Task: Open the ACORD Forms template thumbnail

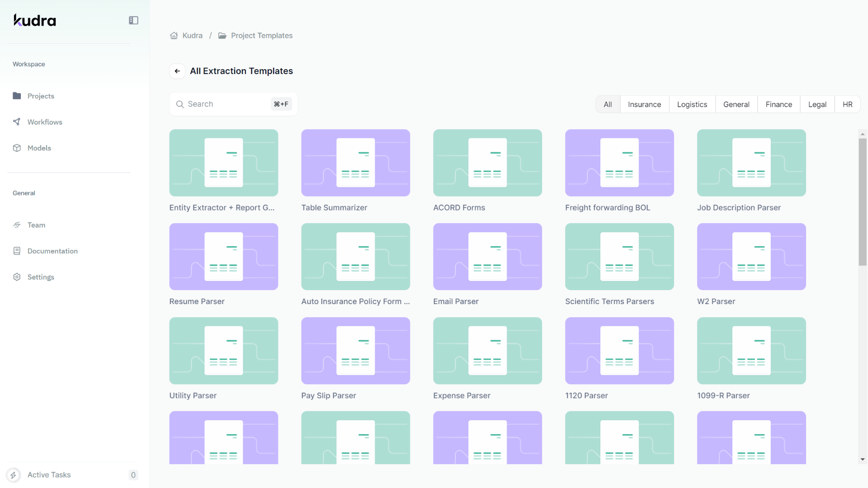Action: (x=487, y=163)
